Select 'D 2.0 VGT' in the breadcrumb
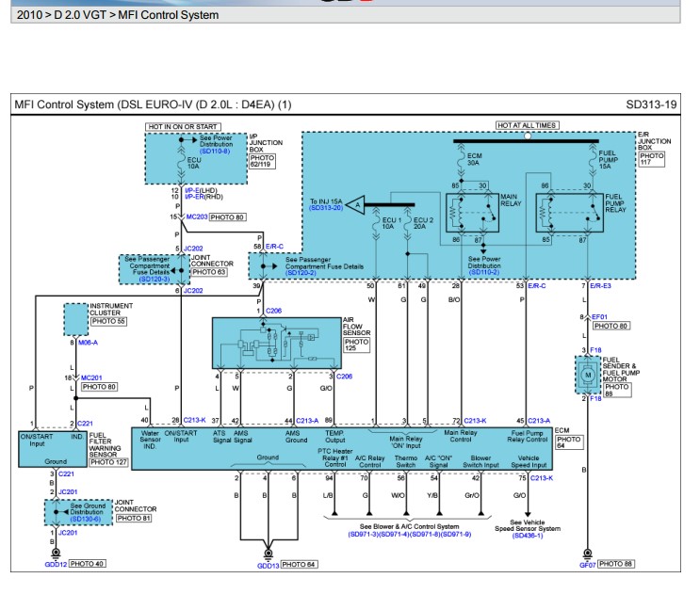 82,15
